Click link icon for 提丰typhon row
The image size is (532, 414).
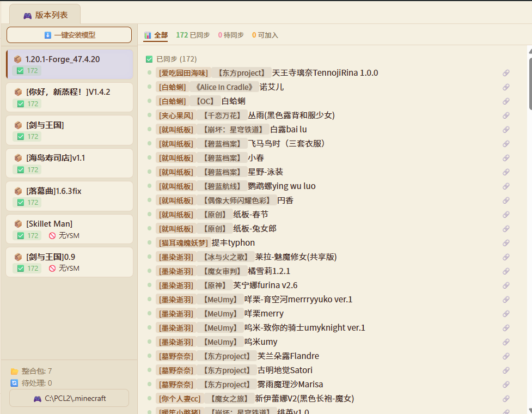tap(506, 243)
